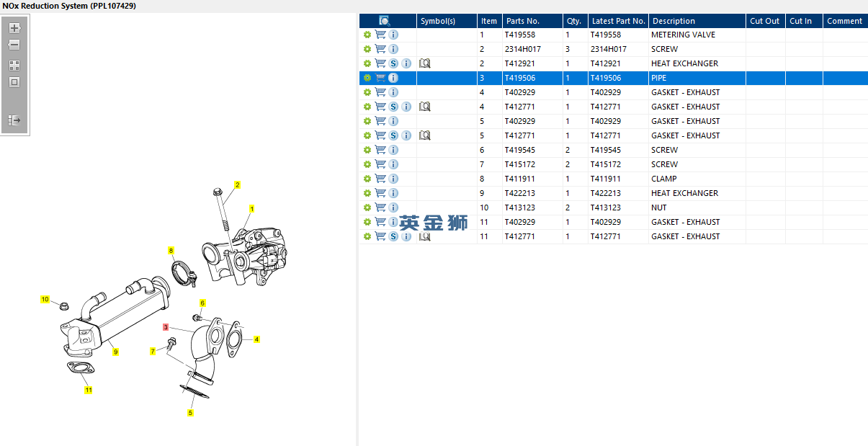The height and width of the screenshot is (446, 868).
Task: Add HEAT EXCHANGER T422213 to cart
Action: coord(380,193)
